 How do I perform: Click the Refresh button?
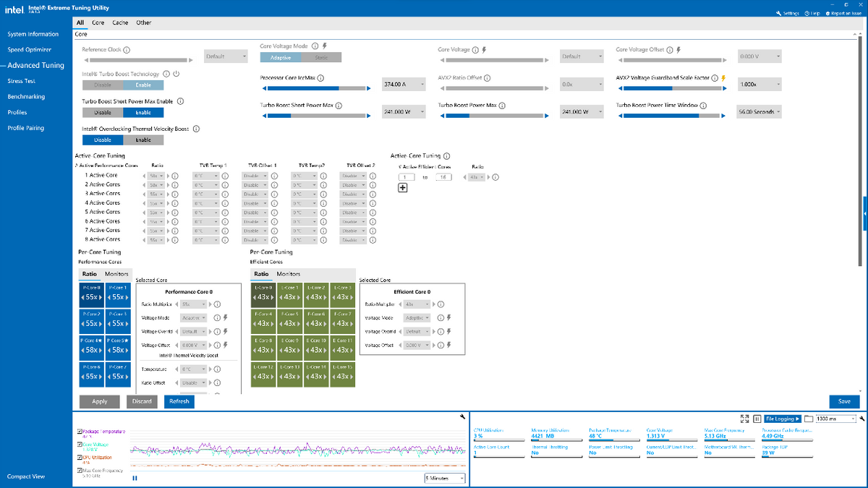[179, 401]
